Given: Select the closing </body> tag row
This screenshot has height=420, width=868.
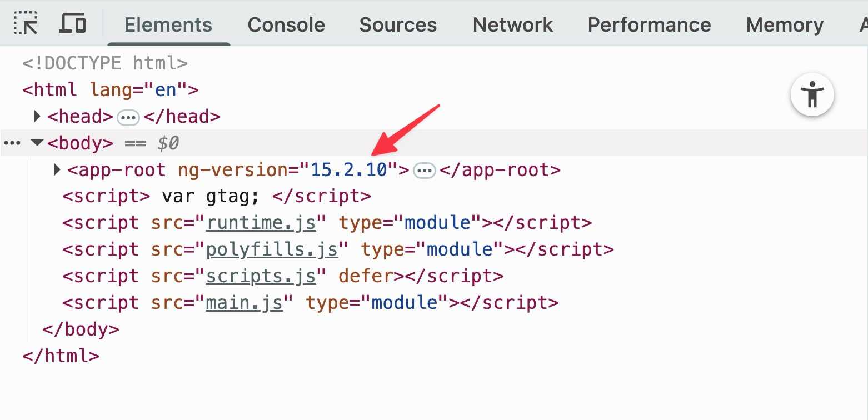Looking at the screenshot, I should click(81, 329).
